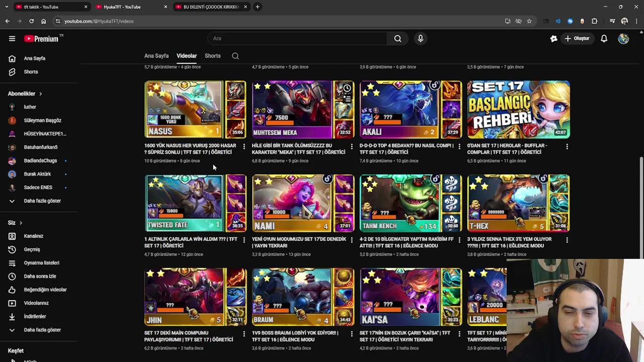Open Daha sonra izle list
The image size is (644, 362).
[x=39, y=276]
